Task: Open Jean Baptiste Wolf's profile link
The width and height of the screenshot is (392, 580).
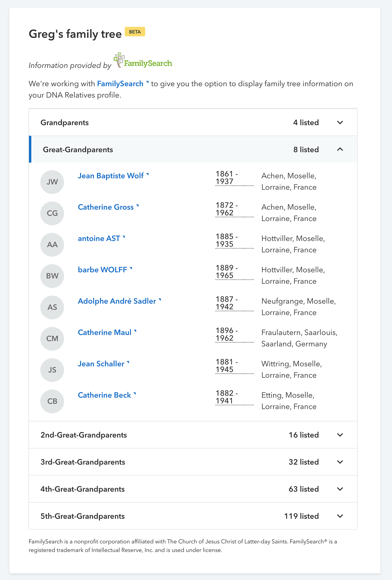Action: 111,176
